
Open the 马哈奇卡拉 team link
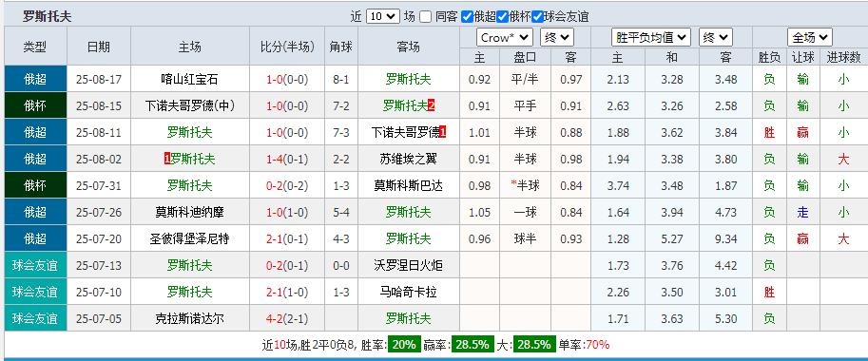click(x=408, y=292)
